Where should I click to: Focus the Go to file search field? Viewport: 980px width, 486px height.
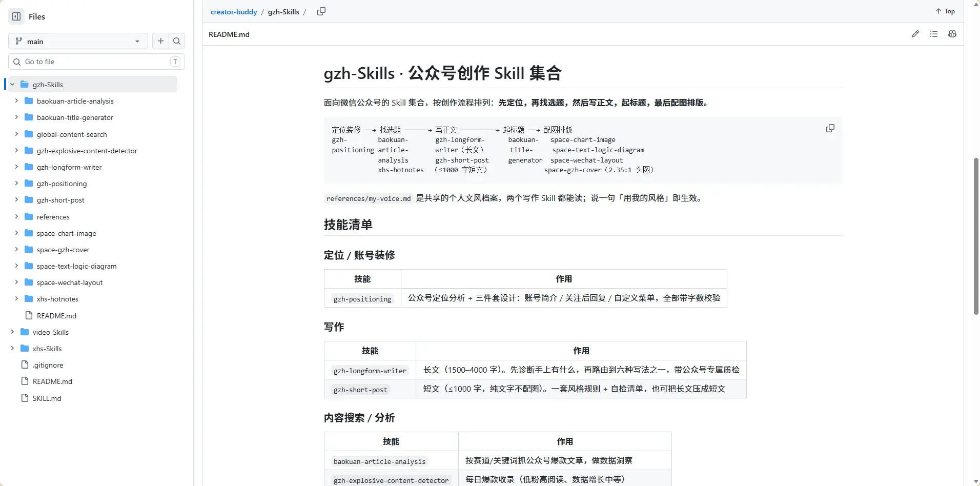click(96, 62)
